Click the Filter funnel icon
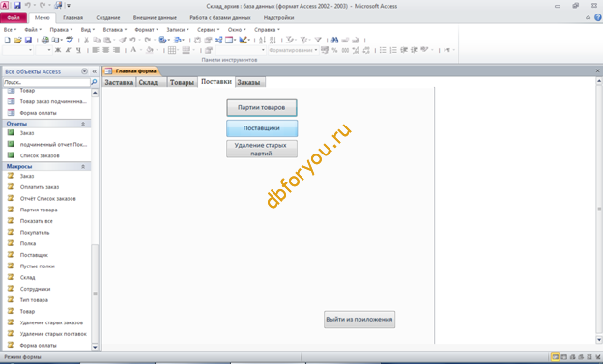The height and width of the screenshot is (364, 603). pos(318,40)
